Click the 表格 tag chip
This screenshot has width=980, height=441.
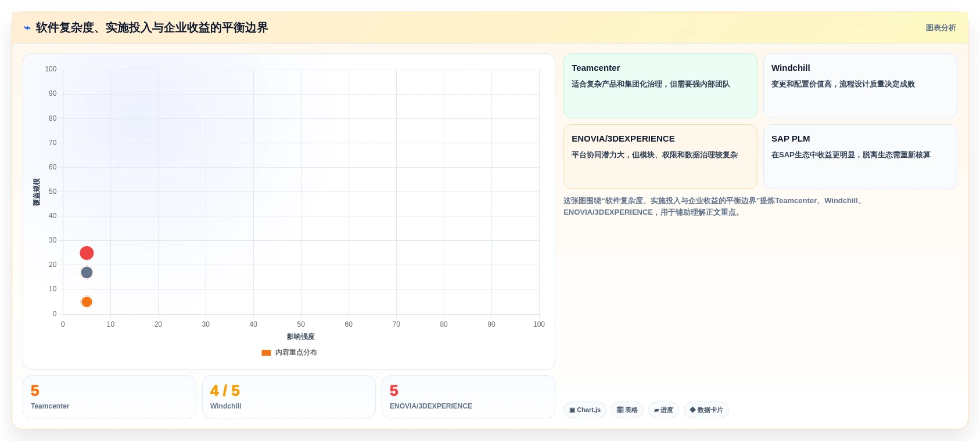coord(627,410)
